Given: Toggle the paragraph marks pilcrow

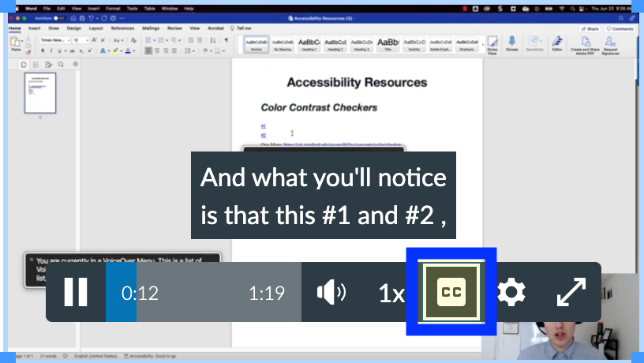Looking at the screenshot, I should (x=227, y=40).
